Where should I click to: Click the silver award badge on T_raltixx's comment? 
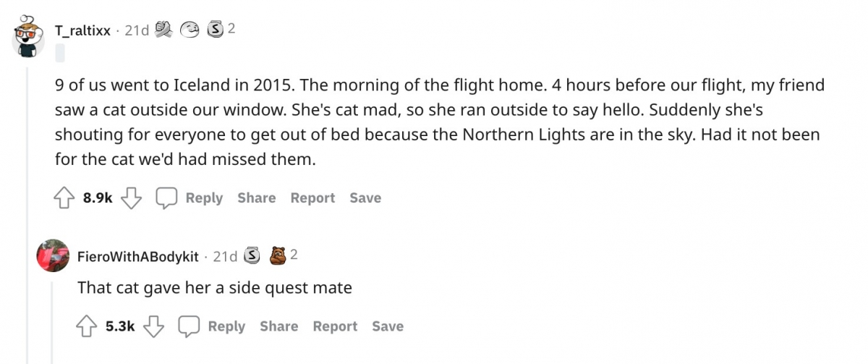coord(214,30)
